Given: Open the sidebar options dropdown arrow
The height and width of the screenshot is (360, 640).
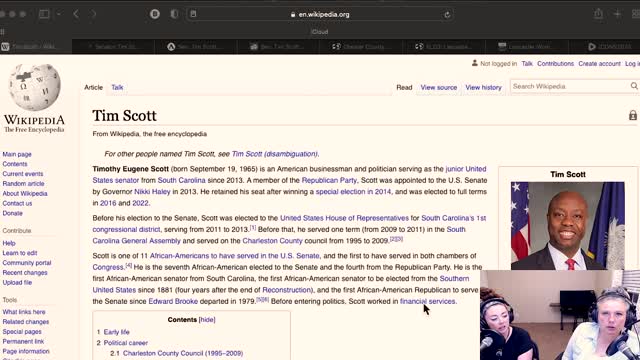Looking at the screenshot, I should click(x=59, y=14).
